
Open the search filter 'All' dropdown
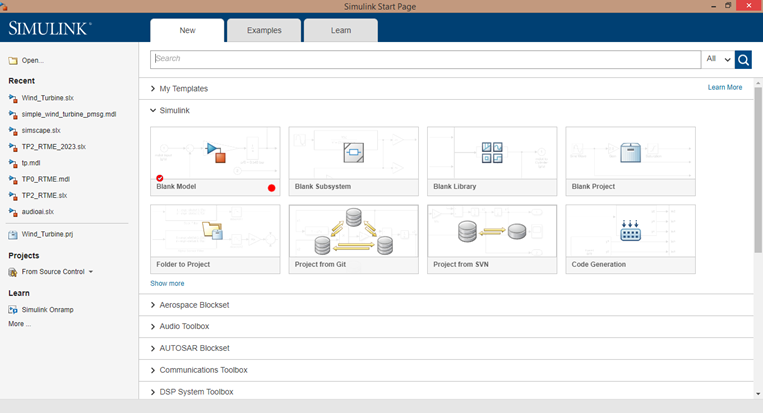pos(718,60)
